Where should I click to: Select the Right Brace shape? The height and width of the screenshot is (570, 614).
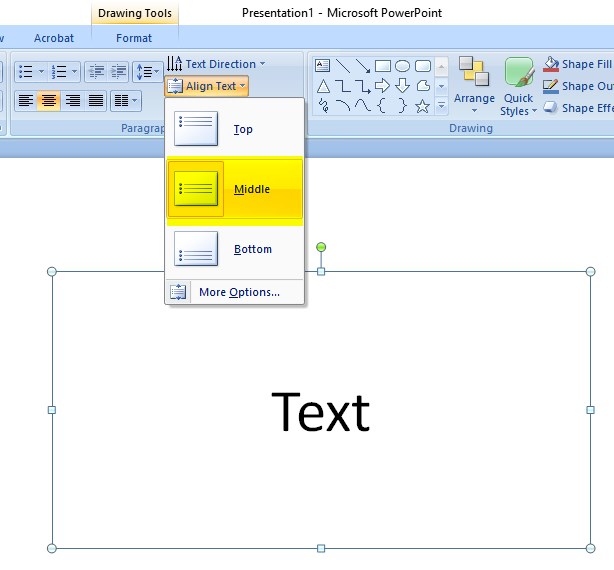tap(402, 106)
